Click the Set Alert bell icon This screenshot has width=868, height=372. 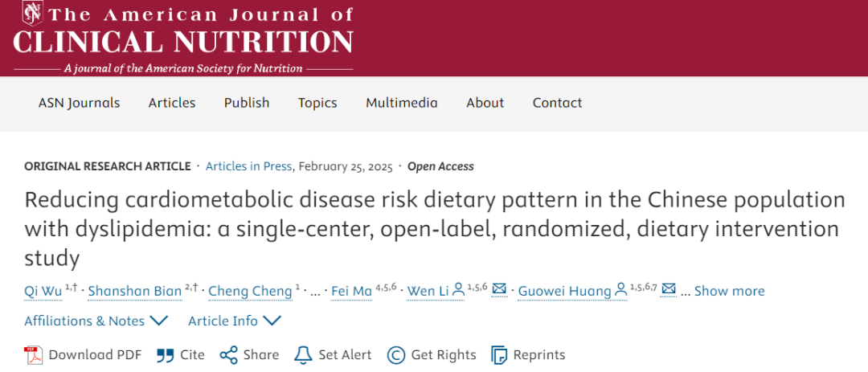pyautogui.click(x=303, y=355)
